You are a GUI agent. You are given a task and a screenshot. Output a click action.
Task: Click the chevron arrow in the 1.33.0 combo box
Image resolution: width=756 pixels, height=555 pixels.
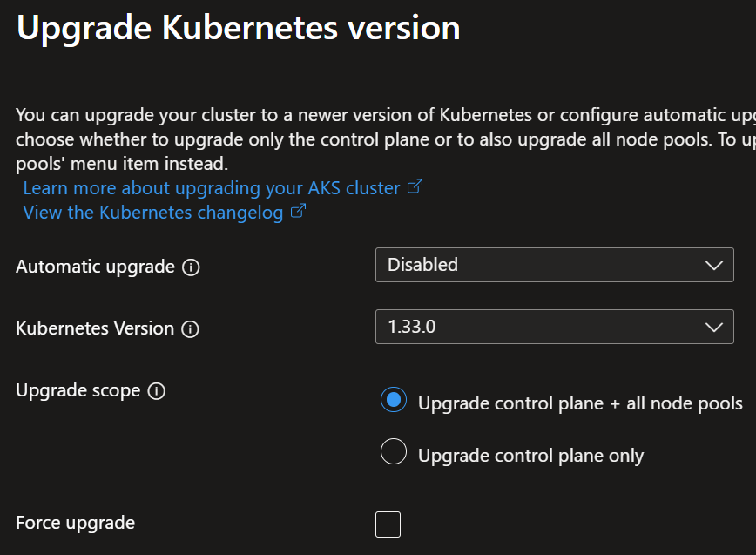(713, 328)
